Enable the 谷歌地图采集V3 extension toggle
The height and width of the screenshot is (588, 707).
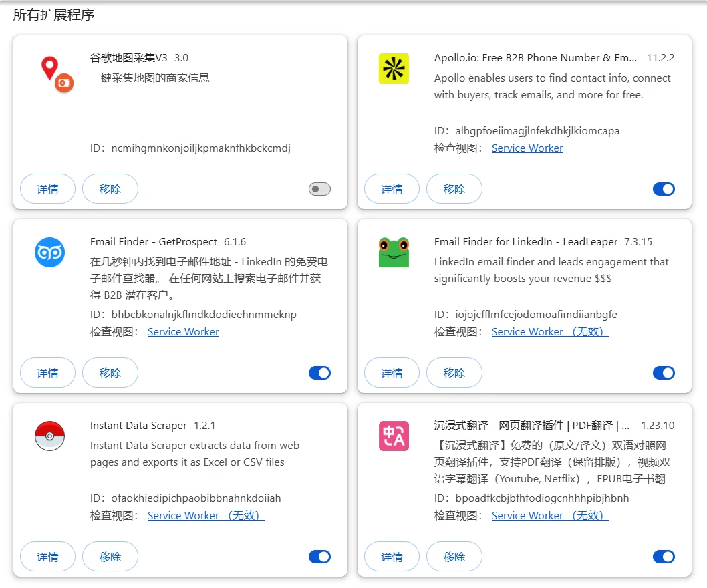[319, 189]
